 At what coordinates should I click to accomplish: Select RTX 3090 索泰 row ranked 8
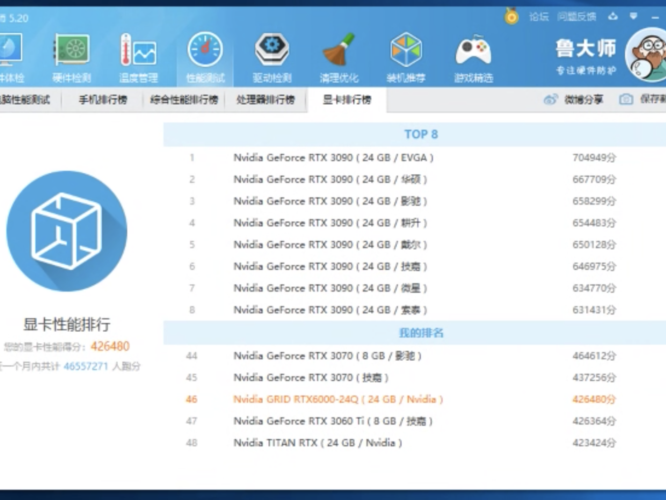(415, 310)
